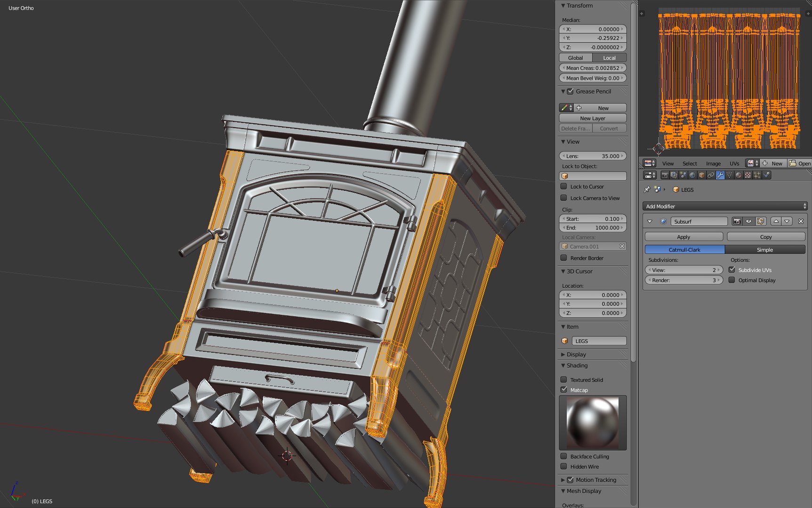
Task: Open the Image menu in UV editor
Action: (713, 164)
